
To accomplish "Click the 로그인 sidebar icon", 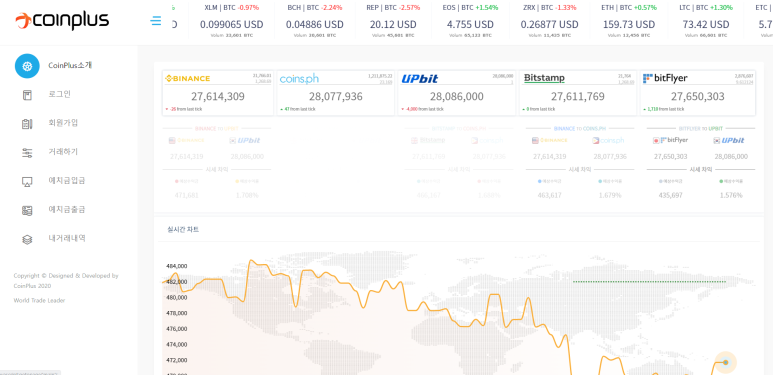I will point(27,95).
